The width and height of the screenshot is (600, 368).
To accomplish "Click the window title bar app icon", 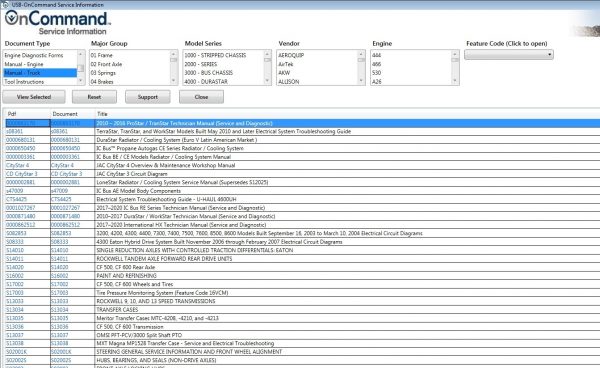I will point(5,5).
